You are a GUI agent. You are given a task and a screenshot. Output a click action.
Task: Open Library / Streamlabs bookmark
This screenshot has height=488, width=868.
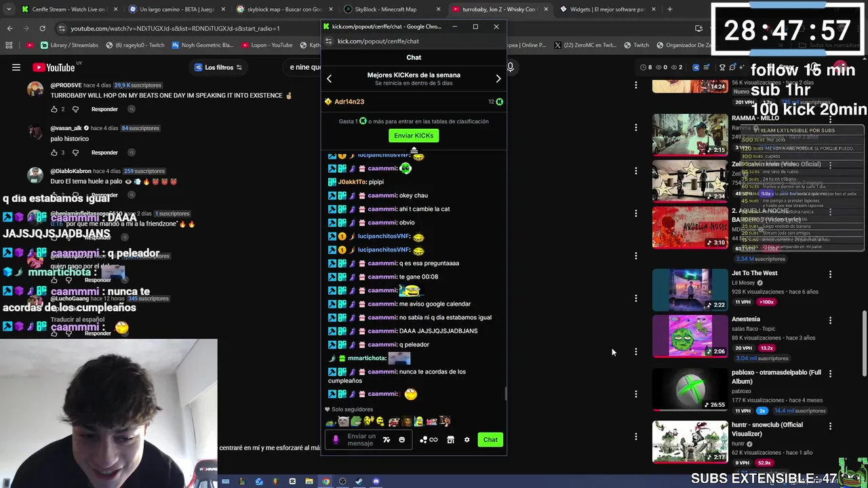[69, 45]
